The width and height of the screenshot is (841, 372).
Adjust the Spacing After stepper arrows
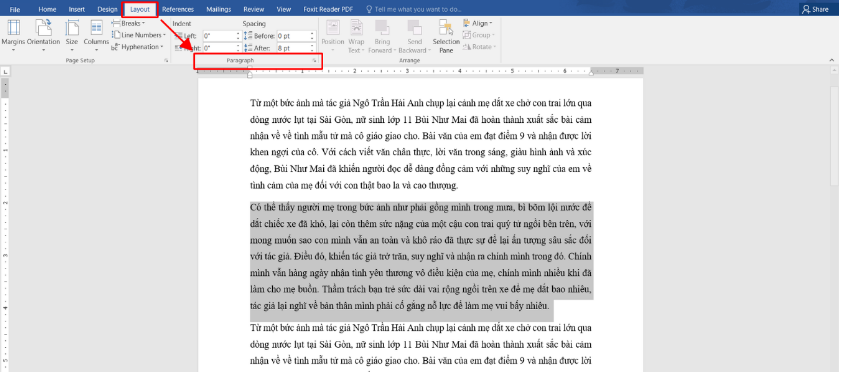[312, 48]
